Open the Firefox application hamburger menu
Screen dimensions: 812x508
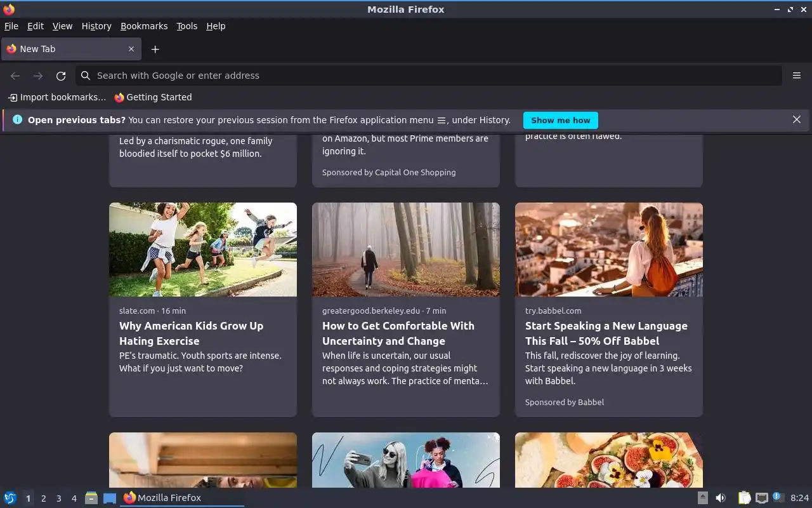797,76
